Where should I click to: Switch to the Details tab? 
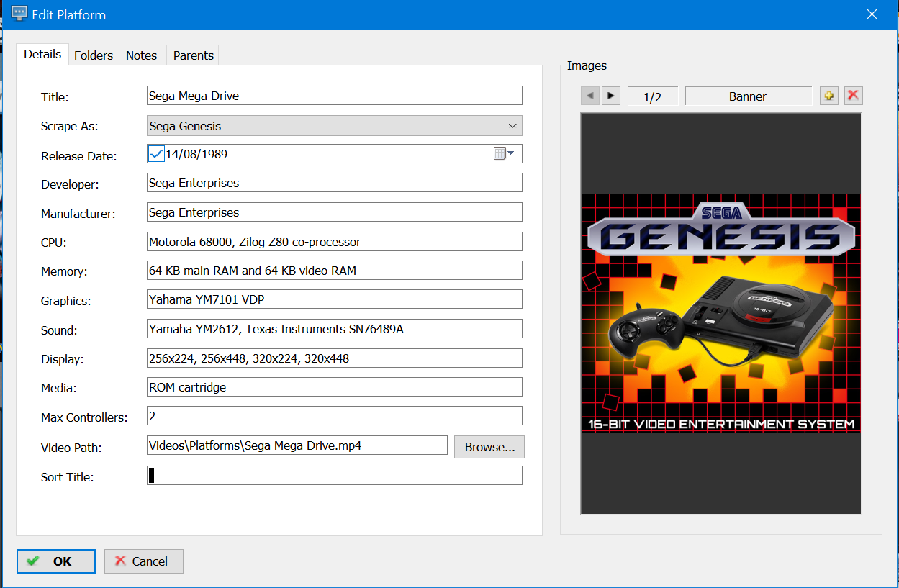pos(42,55)
